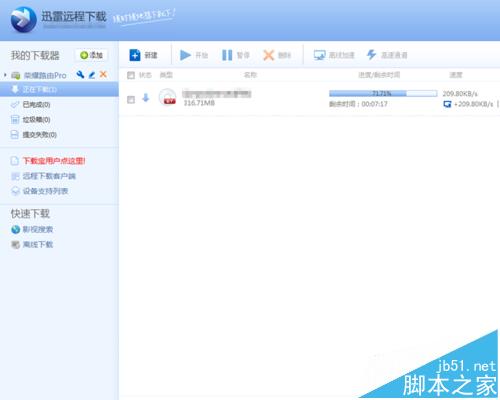
Task: Click the type column header
Action: click(166, 75)
